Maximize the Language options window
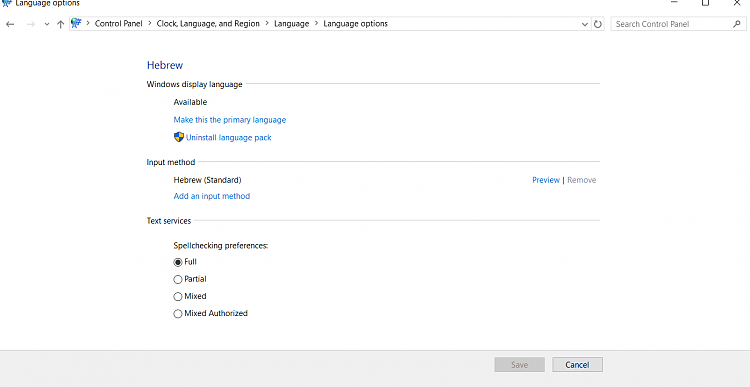Viewport: 750px width, 387px height. point(706,2)
